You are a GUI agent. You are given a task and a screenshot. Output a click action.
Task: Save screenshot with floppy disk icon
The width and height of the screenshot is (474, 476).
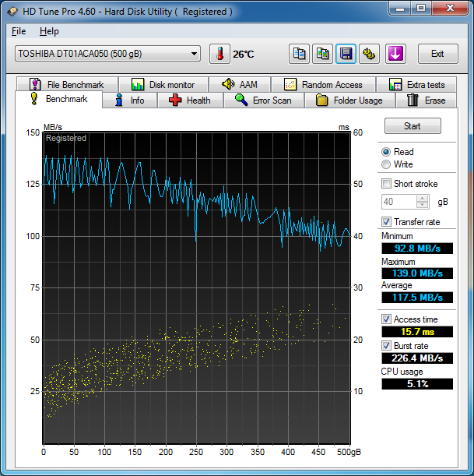point(346,54)
